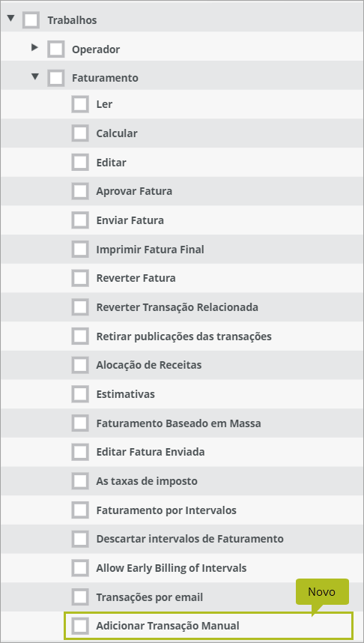Image resolution: width=364 pixels, height=643 pixels.
Task: Check Editar Fatura Enviada checkbox
Action: [x=80, y=452]
